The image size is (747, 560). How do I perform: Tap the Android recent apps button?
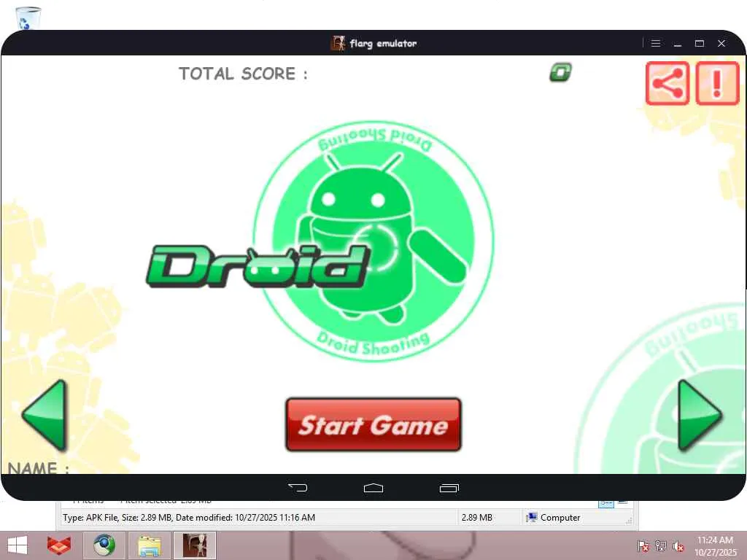[449, 488]
